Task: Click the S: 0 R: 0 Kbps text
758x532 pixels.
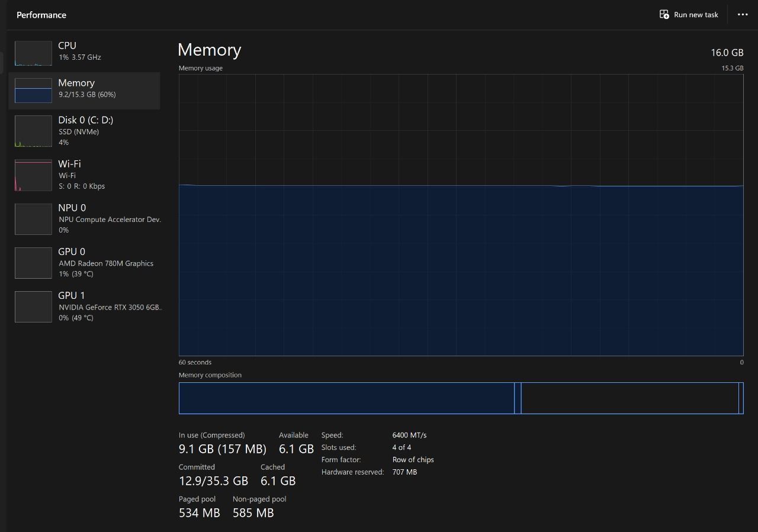Action: (82, 186)
